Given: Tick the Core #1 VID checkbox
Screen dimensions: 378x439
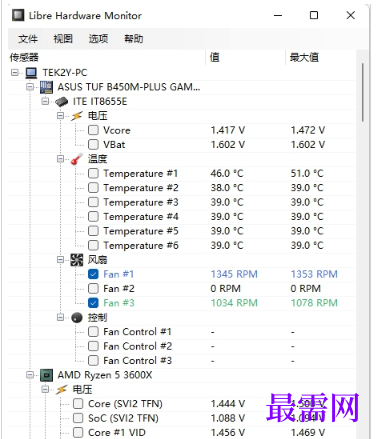Looking at the screenshot, I should click(x=78, y=432).
